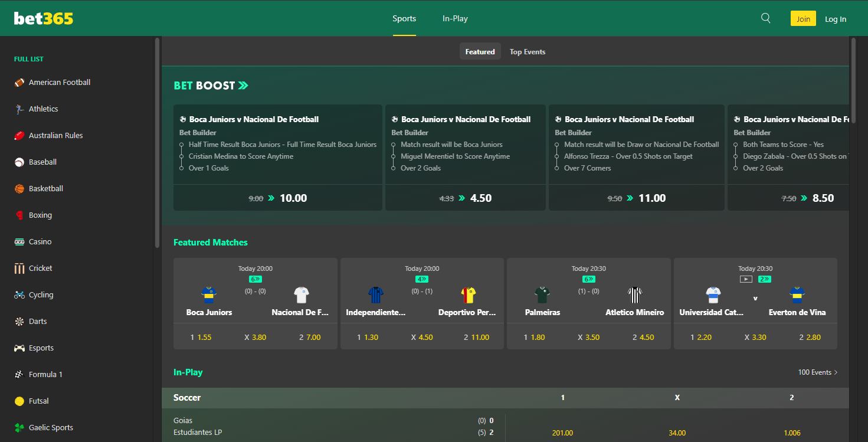Viewport: 868px width, 442px height.
Task: Select Goias win odds 201.00
Action: point(562,433)
